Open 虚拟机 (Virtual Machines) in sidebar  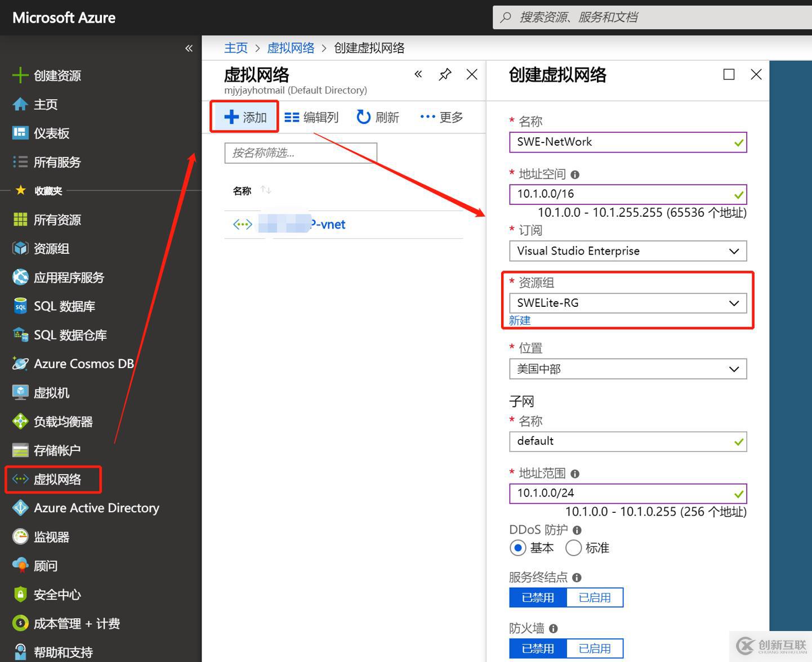click(x=51, y=392)
